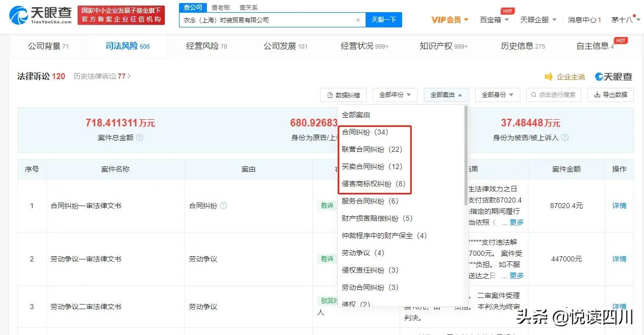Click the question mark beside 身份为被告/被上诉人
The width and height of the screenshot is (644, 335).
point(564,137)
